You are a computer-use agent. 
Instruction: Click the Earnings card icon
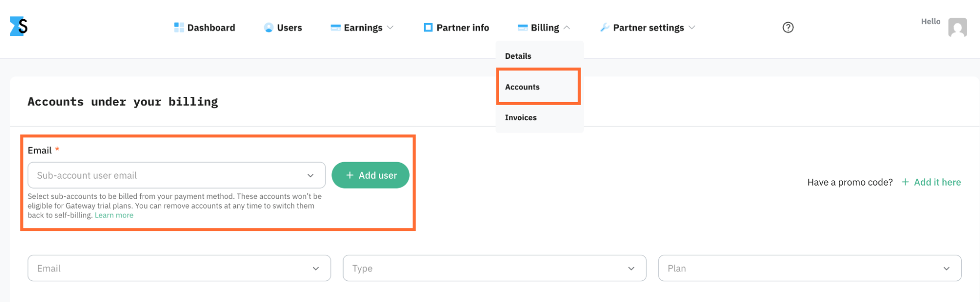(x=335, y=27)
